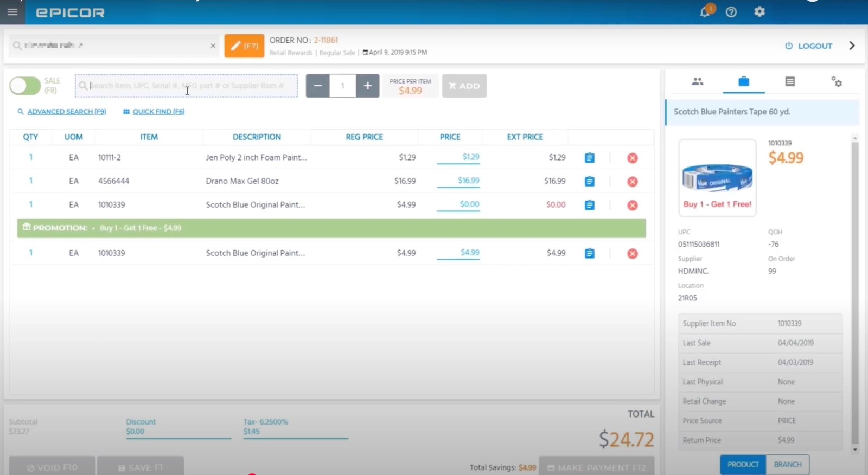Click the Return Price row in product details
Viewport: 868px width, 475px height.
pyautogui.click(x=760, y=440)
